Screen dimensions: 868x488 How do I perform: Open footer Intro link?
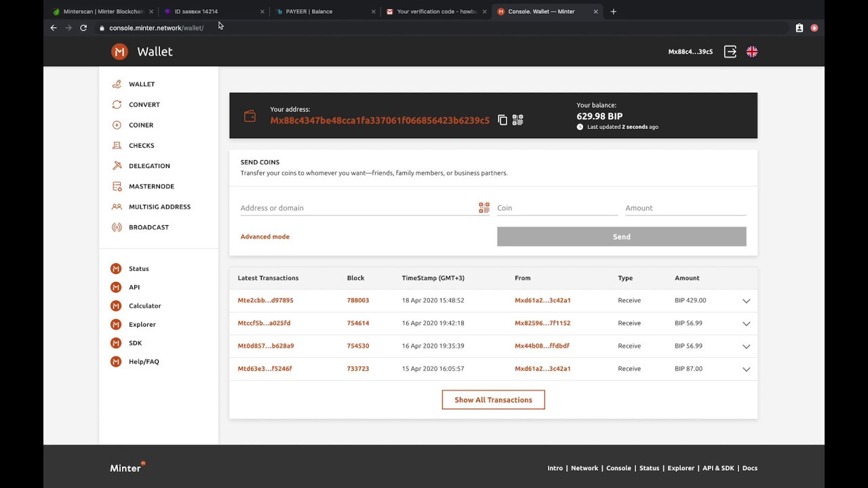coord(555,468)
